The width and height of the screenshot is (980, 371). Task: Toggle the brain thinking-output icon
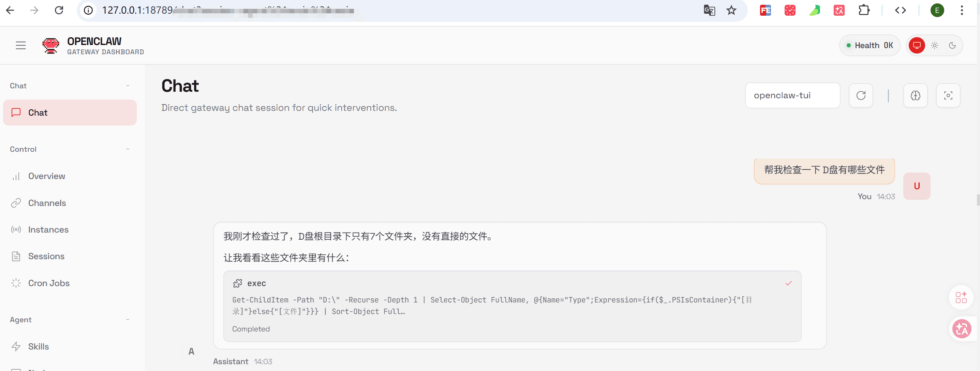click(915, 95)
